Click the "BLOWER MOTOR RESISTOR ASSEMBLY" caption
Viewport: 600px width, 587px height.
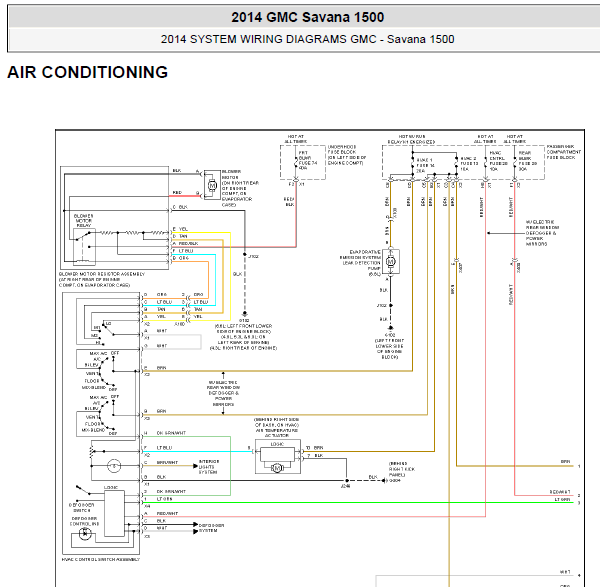102,274
